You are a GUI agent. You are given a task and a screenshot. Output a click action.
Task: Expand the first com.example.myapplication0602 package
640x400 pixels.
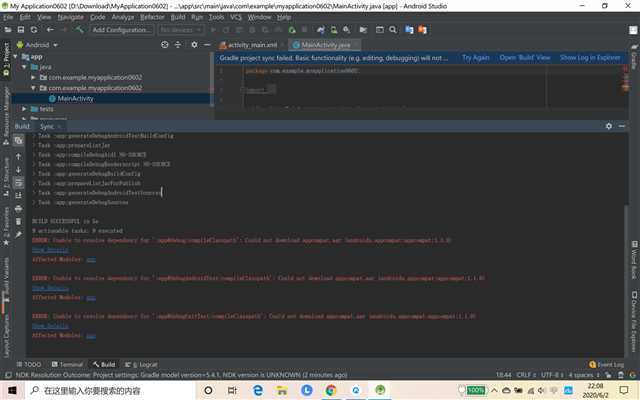click(x=33, y=78)
